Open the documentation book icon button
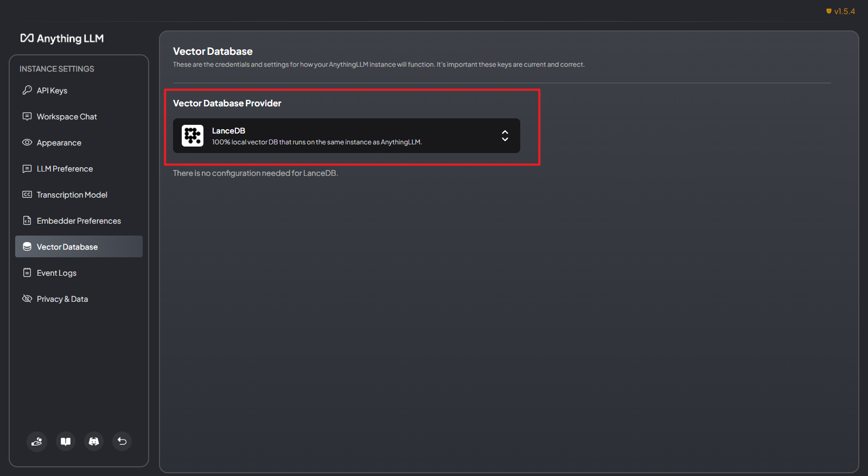The image size is (868, 476). tap(66, 441)
